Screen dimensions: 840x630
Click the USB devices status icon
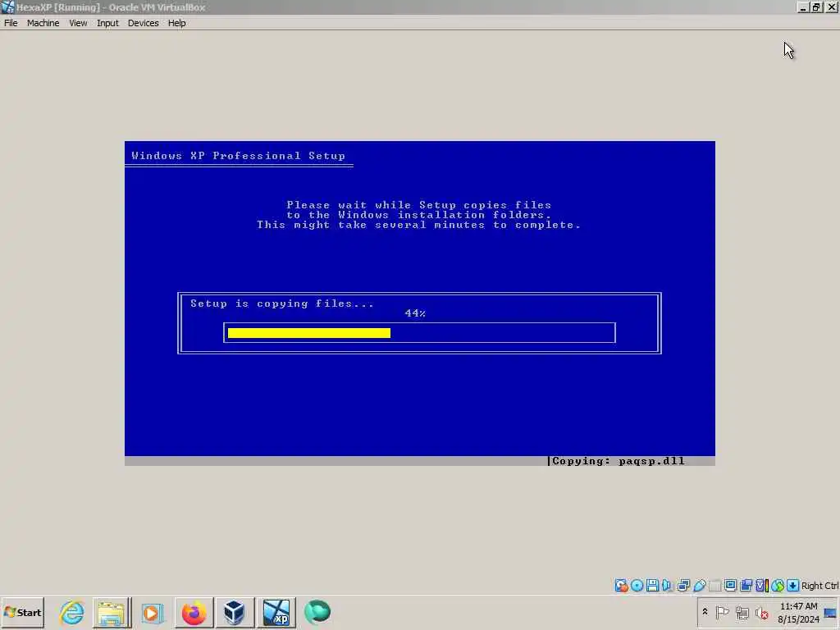point(699,586)
